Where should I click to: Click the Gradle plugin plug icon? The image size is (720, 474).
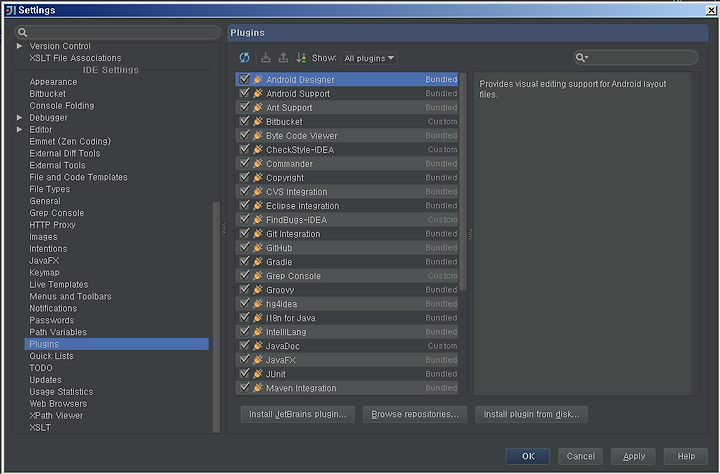[258, 262]
